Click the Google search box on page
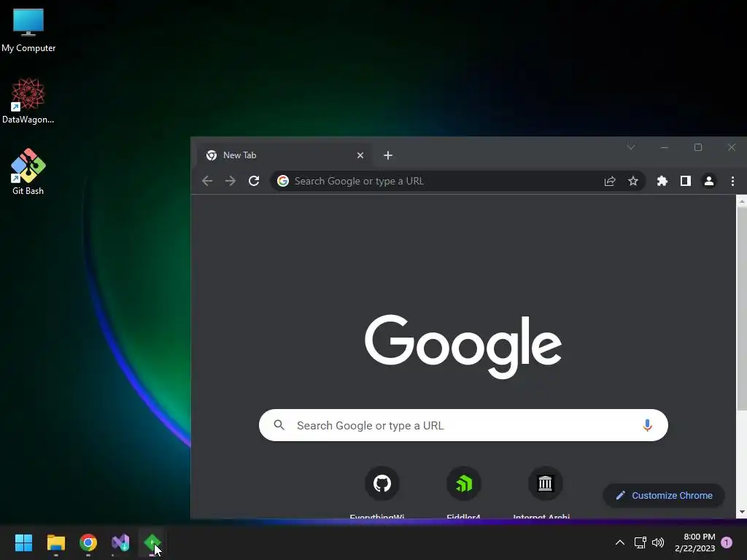 [x=463, y=425]
